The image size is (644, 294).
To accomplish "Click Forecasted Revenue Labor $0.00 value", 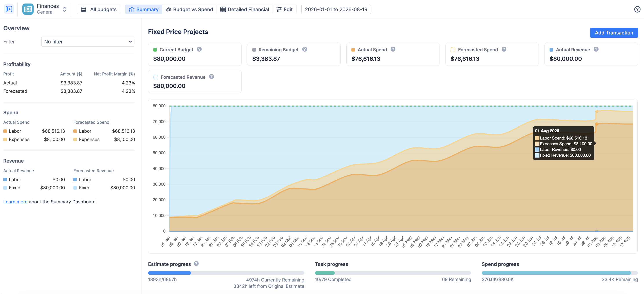I will [129, 180].
